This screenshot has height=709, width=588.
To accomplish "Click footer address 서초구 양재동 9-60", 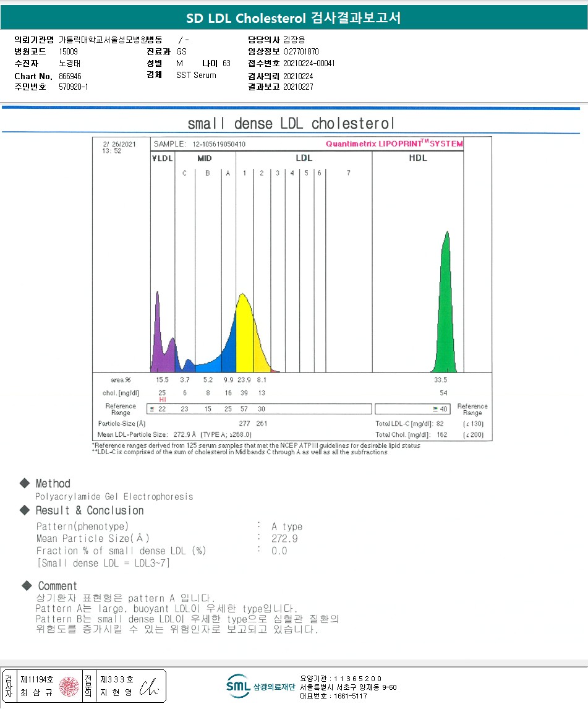I will tap(367, 687).
